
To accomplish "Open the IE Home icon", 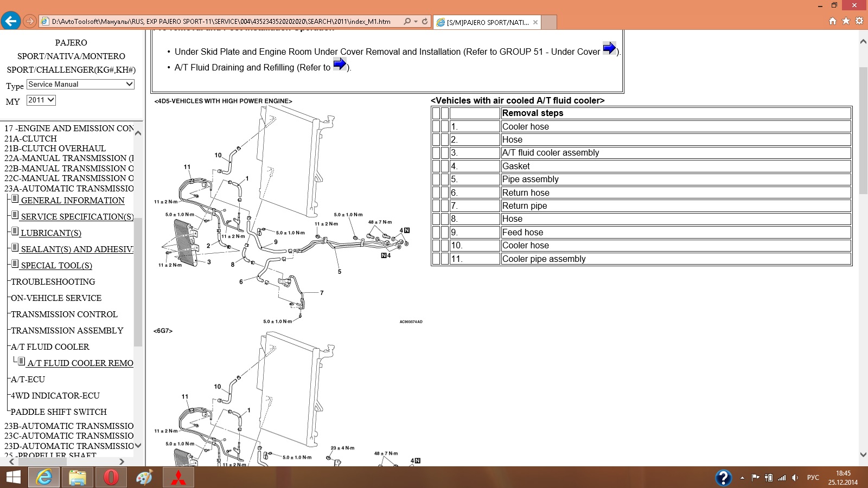I will (x=833, y=21).
